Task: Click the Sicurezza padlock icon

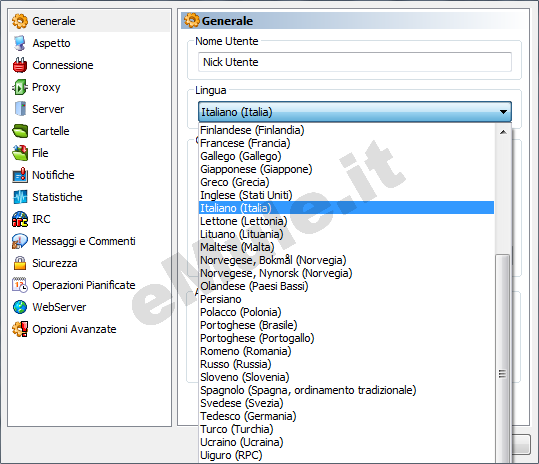Action: click(x=20, y=263)
